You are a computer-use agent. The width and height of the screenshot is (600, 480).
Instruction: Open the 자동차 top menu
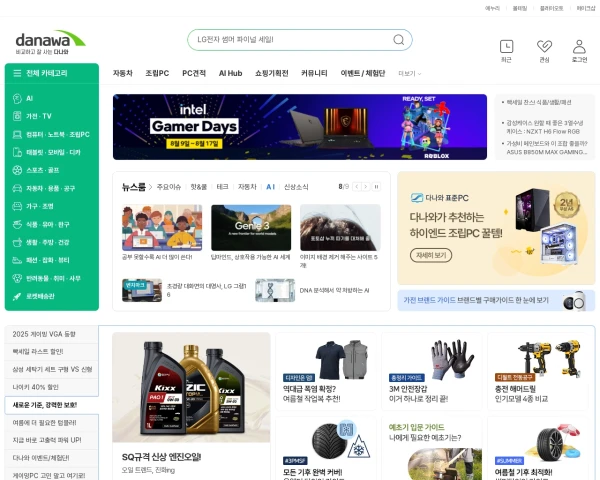[122, 73]
